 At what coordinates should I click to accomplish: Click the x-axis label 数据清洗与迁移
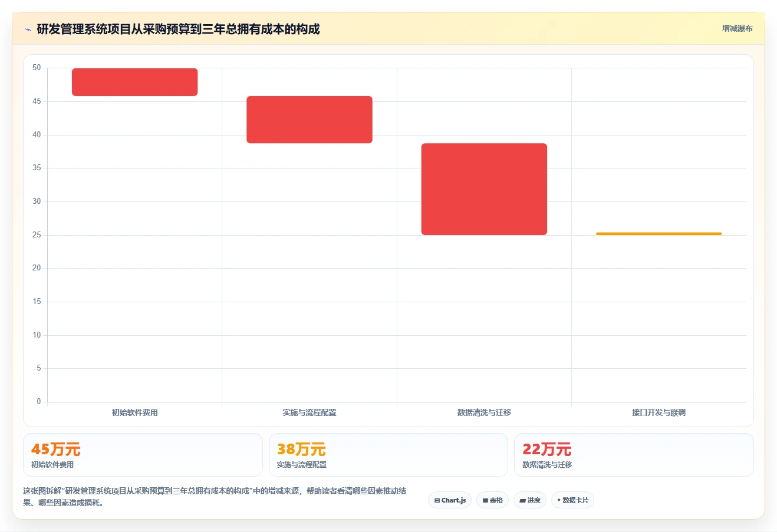(484, 412)
